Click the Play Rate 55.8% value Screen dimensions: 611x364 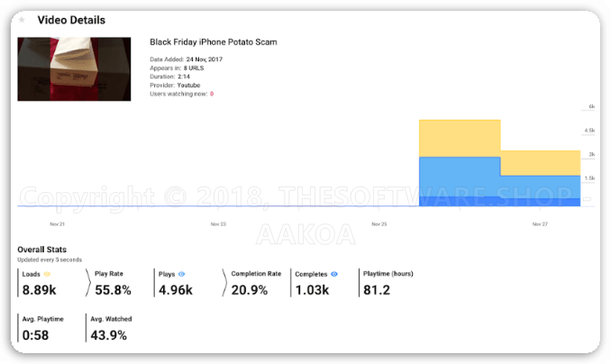(x=113, y=290)
